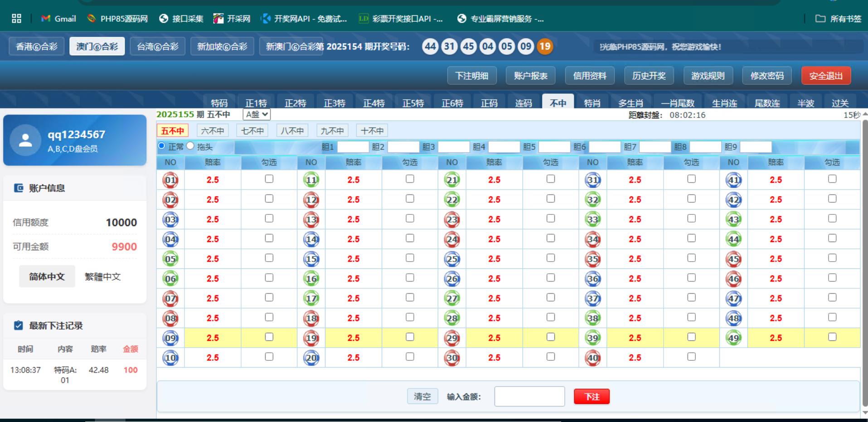
Task: Click drawn result ball 19
Action: click(545, 46)
